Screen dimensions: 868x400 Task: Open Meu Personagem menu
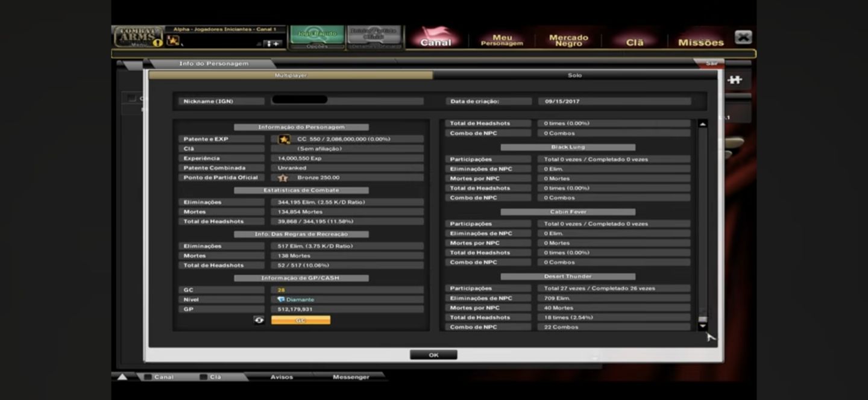502,40
